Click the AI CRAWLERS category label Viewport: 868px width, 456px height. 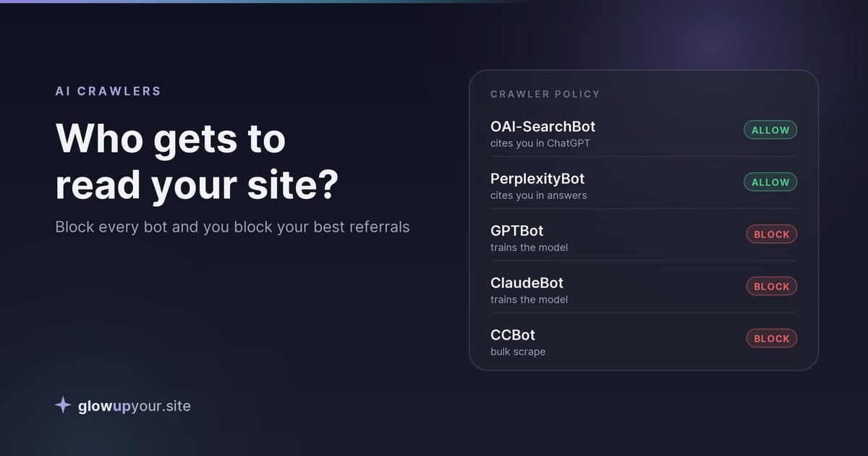pos(109,91)
